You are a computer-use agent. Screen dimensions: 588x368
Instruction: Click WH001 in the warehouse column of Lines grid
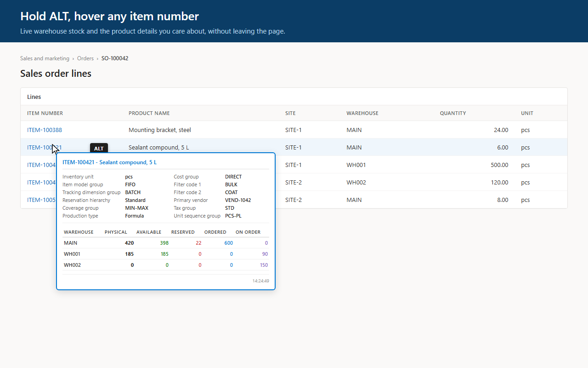click(x=356, y=165)
